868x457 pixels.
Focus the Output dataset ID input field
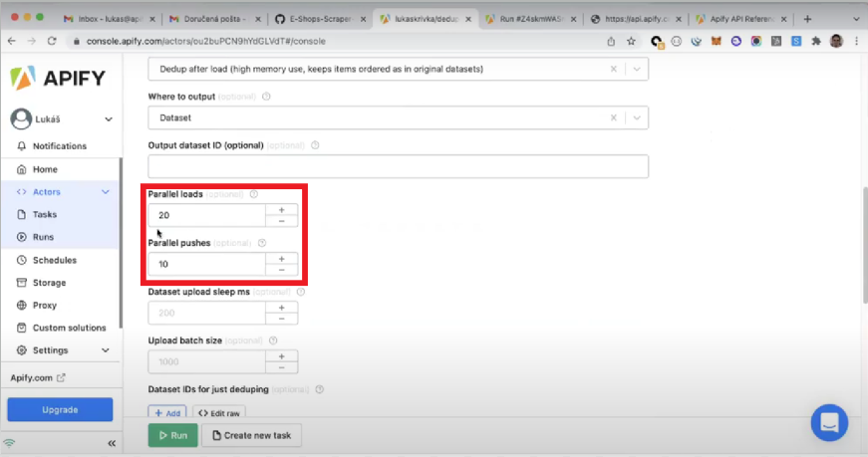point(398,166)
